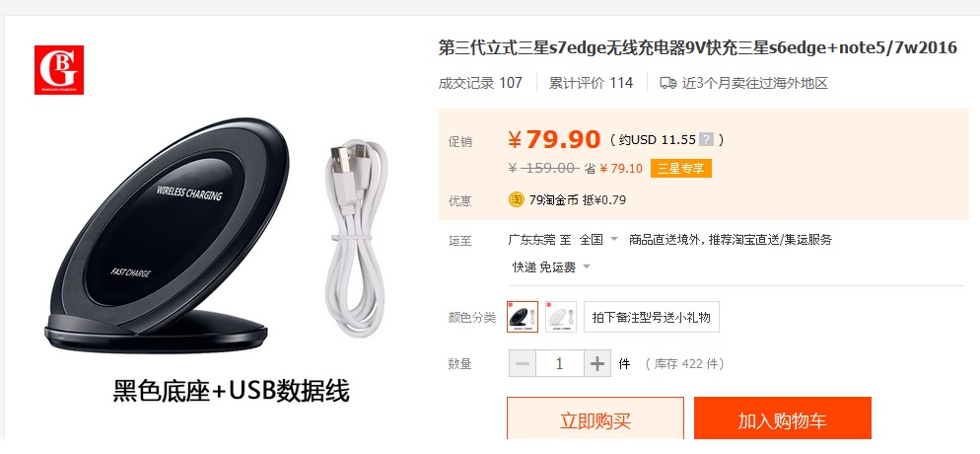
Task: Click the Taobao gold coin icon
Action: tap(517, 200)
